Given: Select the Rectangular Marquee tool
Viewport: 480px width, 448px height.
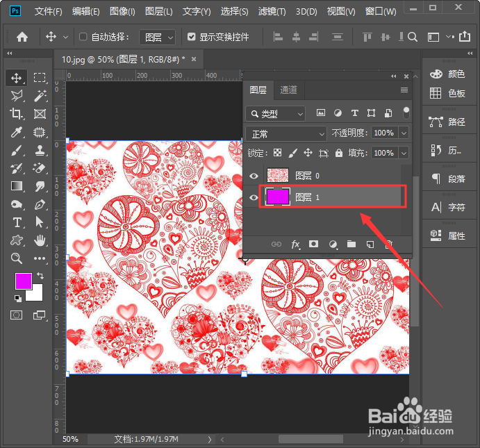Looking at the screenshot, I should click(x=40, y=78).
